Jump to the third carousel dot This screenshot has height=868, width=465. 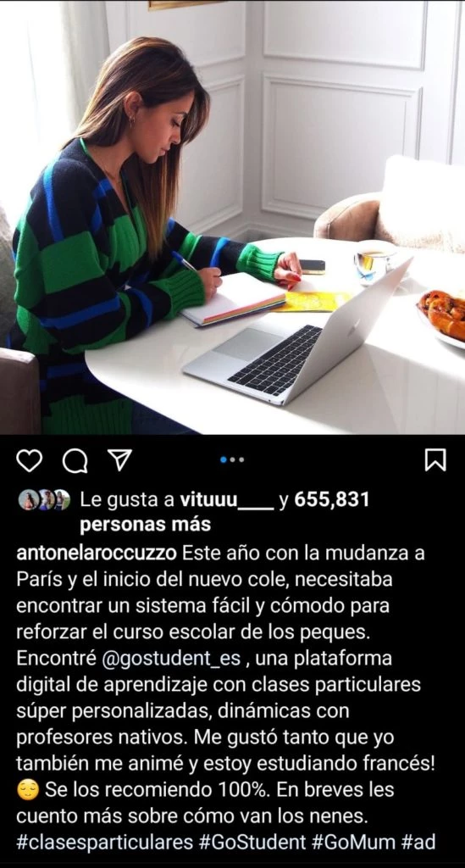(241, 459)
